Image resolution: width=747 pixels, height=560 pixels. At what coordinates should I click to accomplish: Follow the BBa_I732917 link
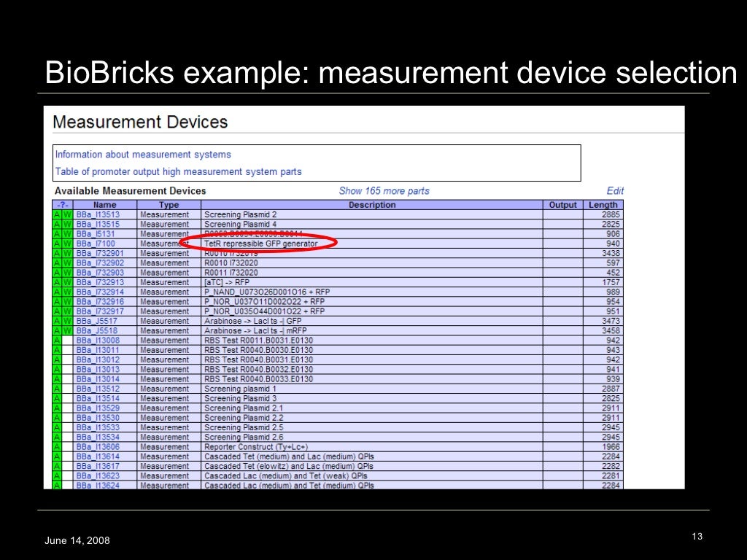(100, 311)
